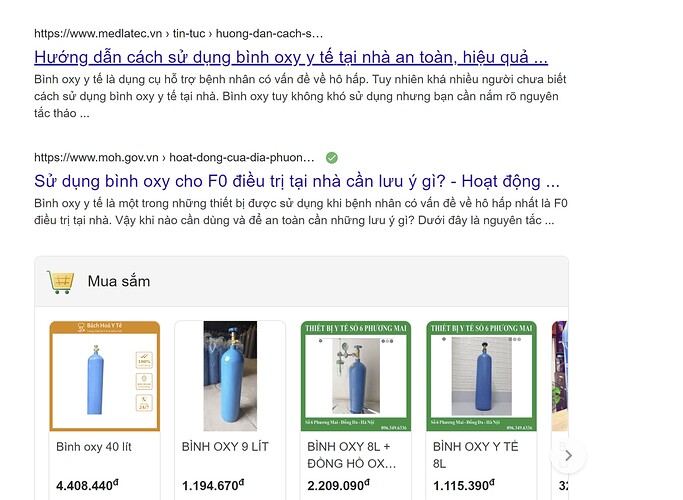
Task: Open the 'BÌNH OXY Y TẾ 8L' product image
Action: coord(481,376)
